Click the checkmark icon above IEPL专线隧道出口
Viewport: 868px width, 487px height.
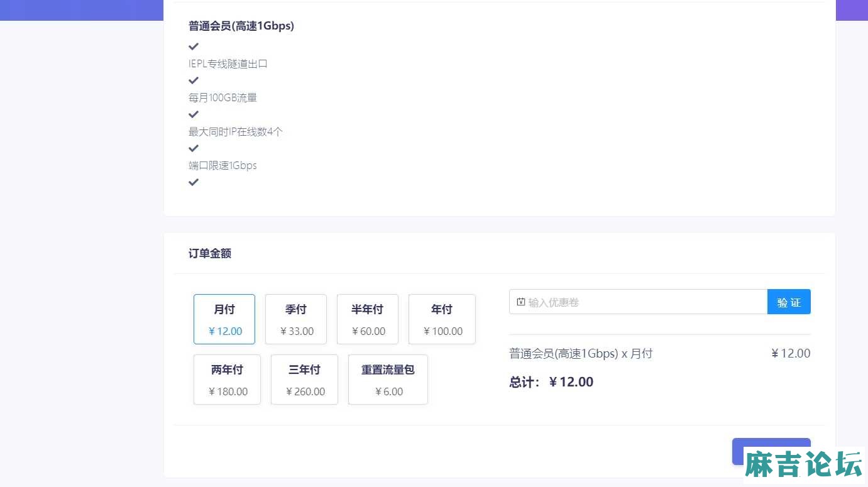point(194,47)
